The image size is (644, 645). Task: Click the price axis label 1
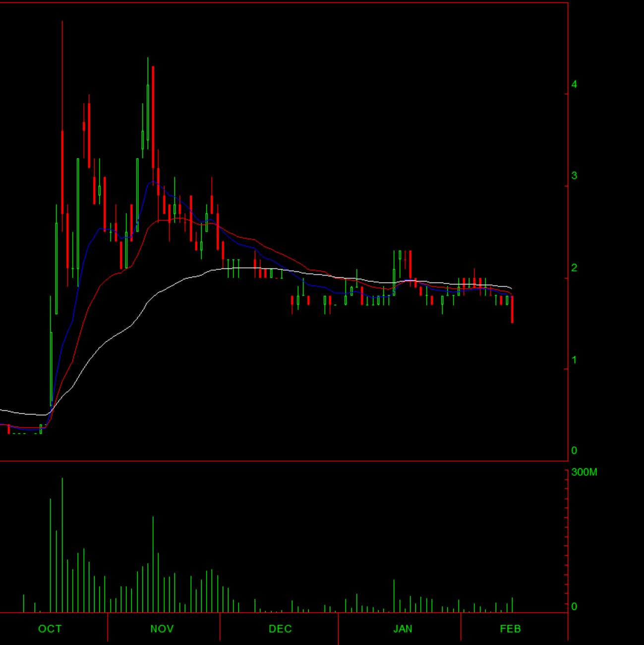tap(574, 360)
